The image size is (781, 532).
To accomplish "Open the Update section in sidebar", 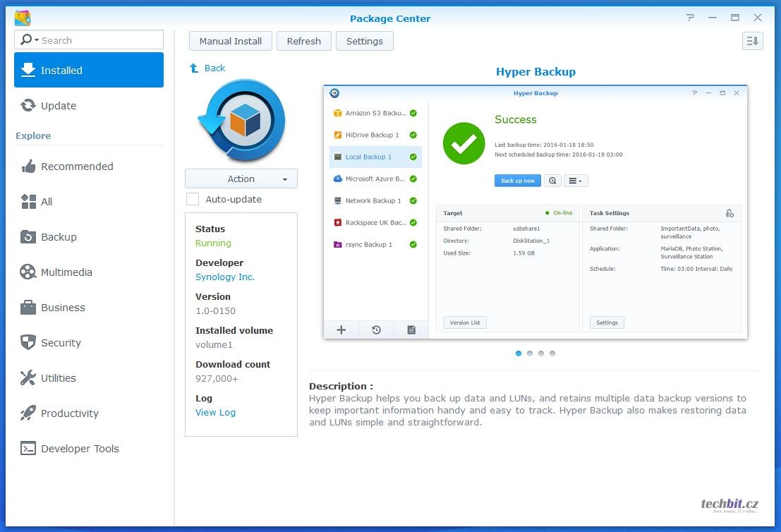I will coord(58,106).
